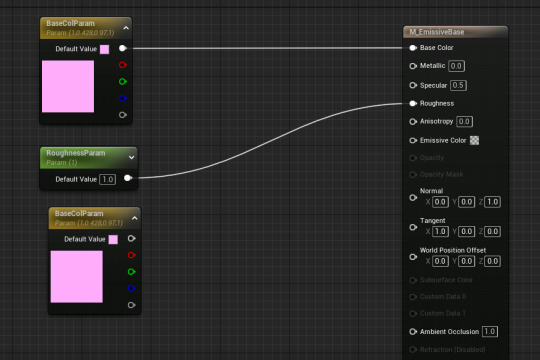
Task: Click the Emissive Color input pin
Action: point(413,141)
